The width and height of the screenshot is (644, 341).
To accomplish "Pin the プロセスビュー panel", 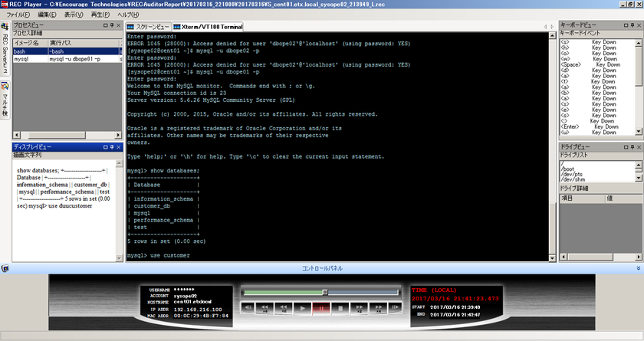I will click(x=112, y=25).
